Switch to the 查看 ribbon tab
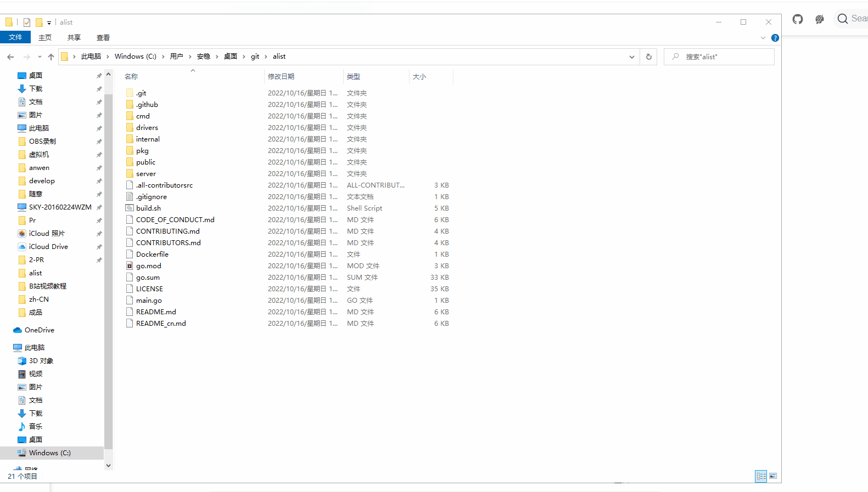This screenshot has height=492, width=868. tap(103, 37)
